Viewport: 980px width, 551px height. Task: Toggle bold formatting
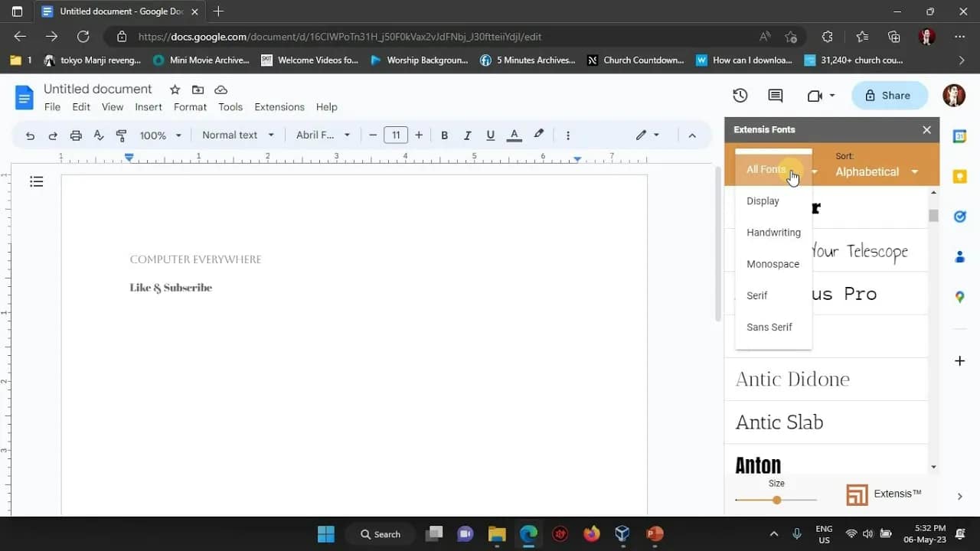tap(444, 135)
